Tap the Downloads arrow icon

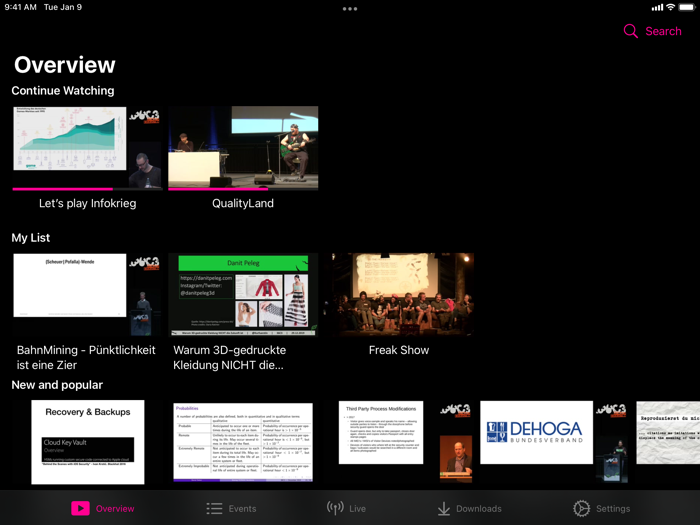point(444,508)
